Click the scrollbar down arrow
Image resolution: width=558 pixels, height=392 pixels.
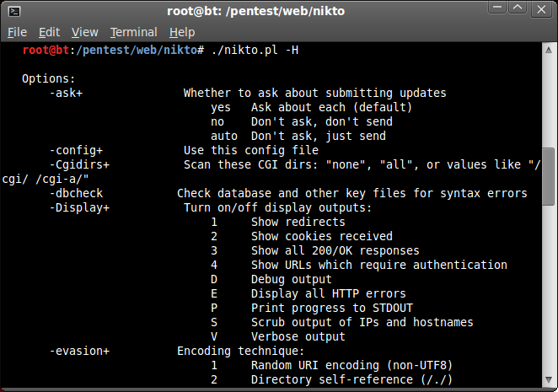548,381
